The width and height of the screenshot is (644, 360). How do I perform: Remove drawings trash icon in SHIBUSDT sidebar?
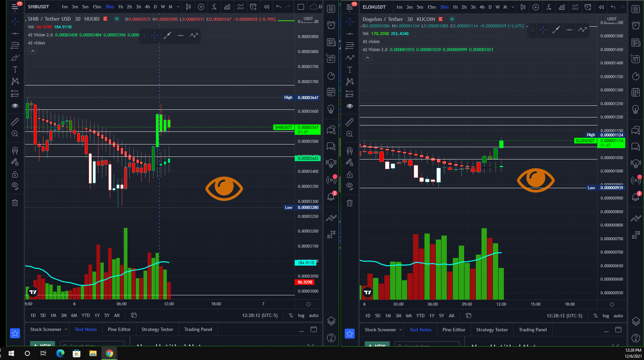(15, 203)
